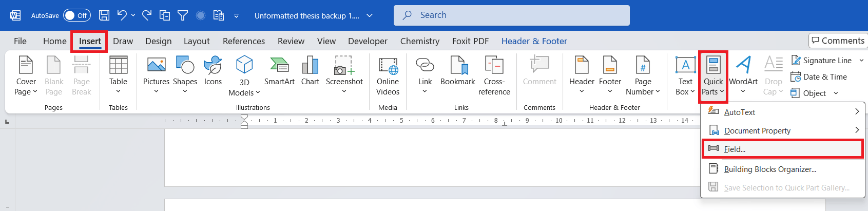Open the View tab

[x=326, y=41]
